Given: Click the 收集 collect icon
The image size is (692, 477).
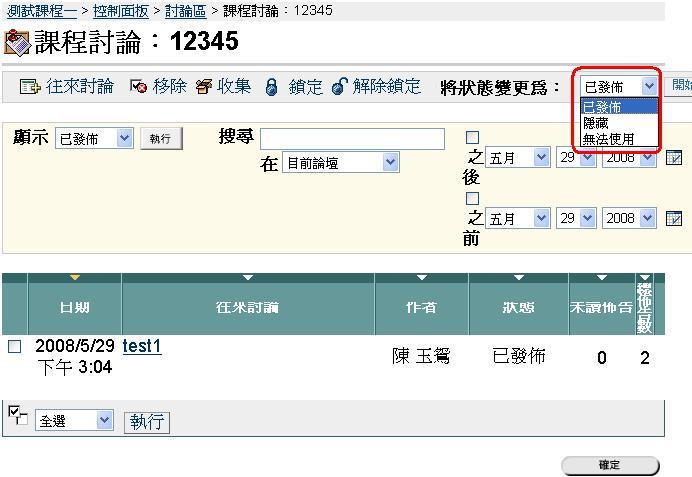Looking at the screenshot, I should [204, 87].
